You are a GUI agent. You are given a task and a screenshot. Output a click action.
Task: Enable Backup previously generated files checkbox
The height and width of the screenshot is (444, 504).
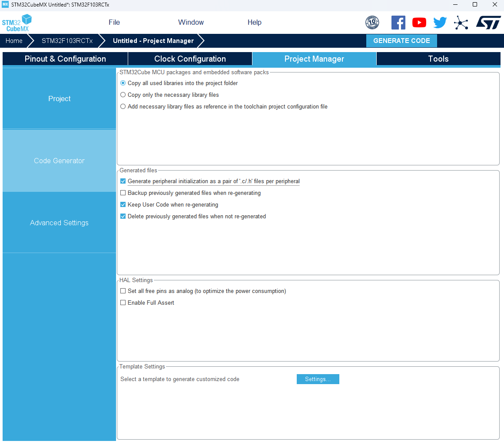tap(123, 193)
